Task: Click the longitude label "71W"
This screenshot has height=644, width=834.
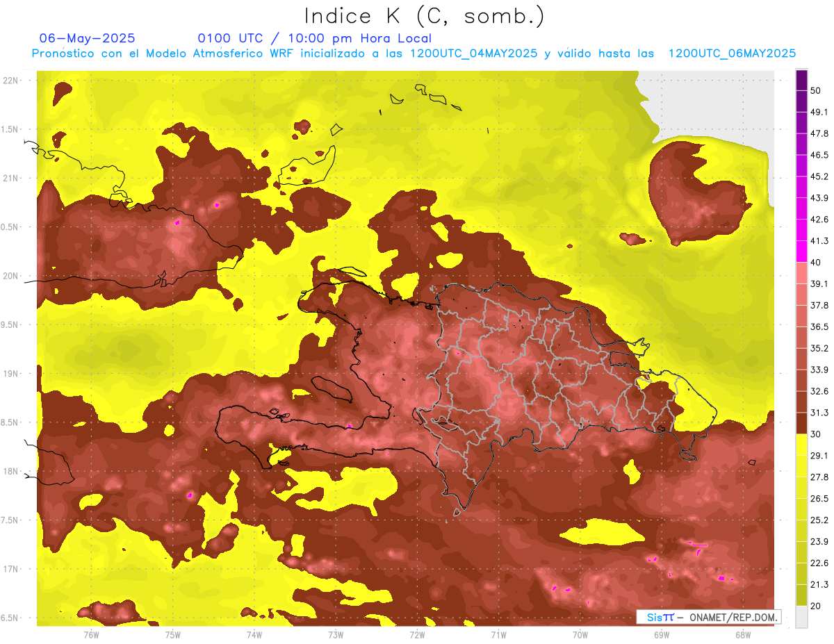Action: [498, 635]
